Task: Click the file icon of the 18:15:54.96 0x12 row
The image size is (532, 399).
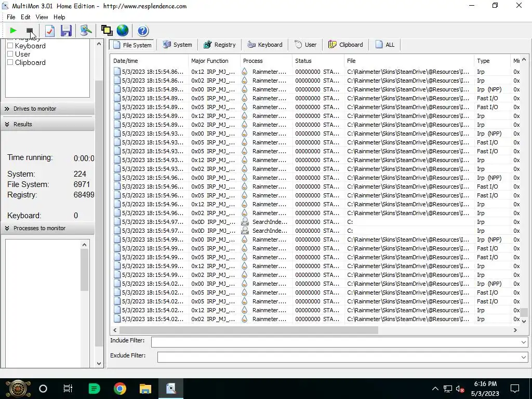Action: tap(117, 204)
